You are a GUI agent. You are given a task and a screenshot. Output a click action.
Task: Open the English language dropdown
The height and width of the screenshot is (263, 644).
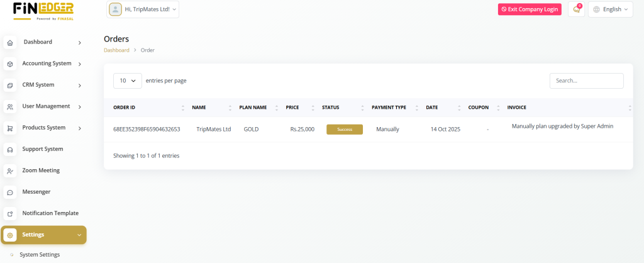610,9
